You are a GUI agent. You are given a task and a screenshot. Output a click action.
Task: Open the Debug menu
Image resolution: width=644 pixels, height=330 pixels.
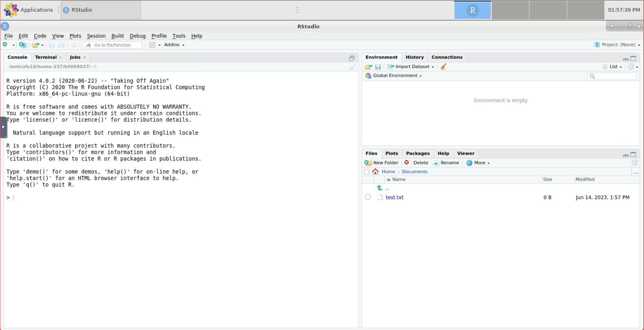click(137, 36)
